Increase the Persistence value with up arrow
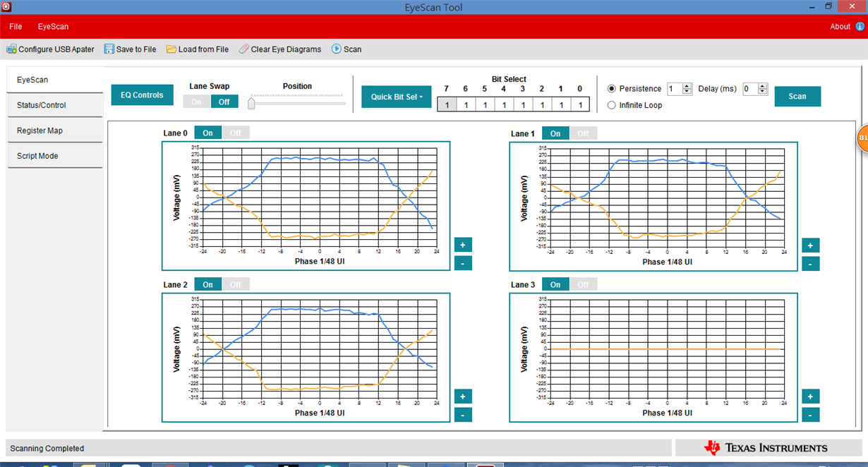 pyautogui.click(x=687, y=86)
